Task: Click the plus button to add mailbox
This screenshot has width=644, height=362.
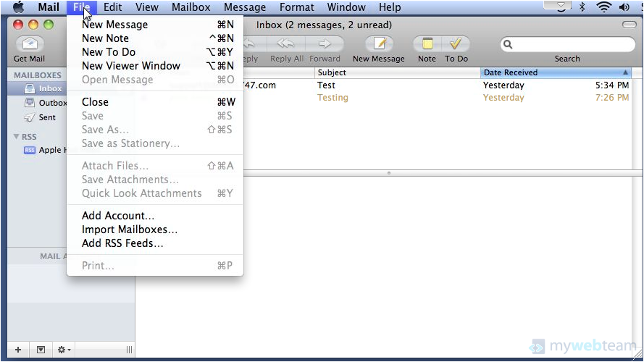Action: coord(18,350)
